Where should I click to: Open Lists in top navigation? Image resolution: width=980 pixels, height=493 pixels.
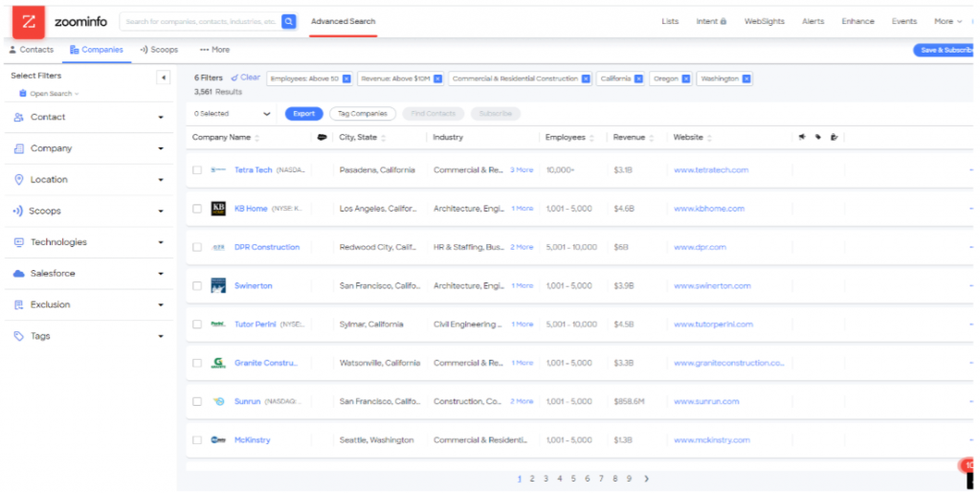670,21
